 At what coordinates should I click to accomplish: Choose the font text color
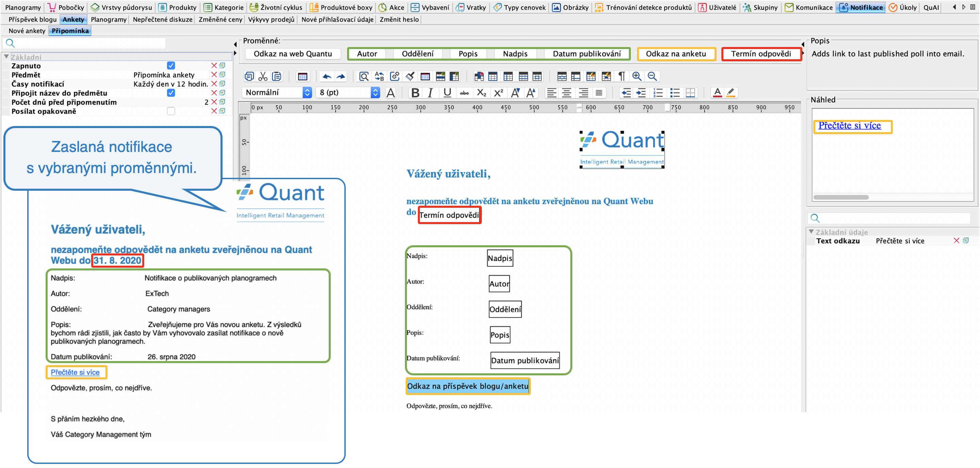tap(717, 93)
